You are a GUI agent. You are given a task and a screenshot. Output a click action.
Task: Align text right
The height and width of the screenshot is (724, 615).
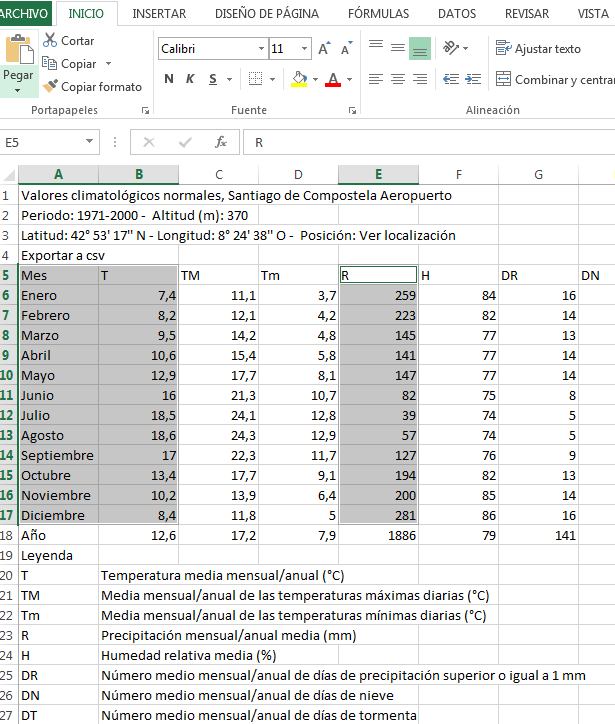coord(420,79)
